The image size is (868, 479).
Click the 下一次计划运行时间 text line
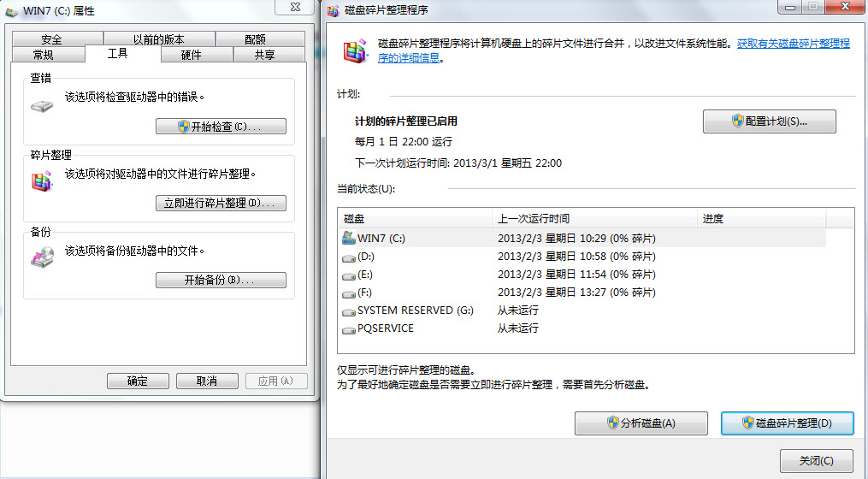tap(458, 163)
